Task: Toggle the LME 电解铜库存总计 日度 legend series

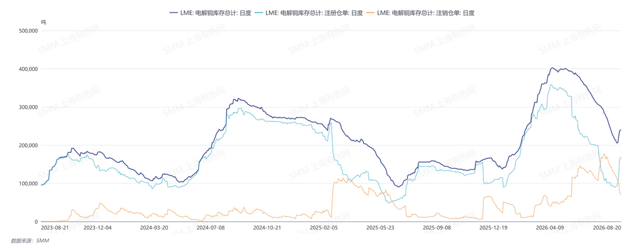Action: (x=210, y=13)
